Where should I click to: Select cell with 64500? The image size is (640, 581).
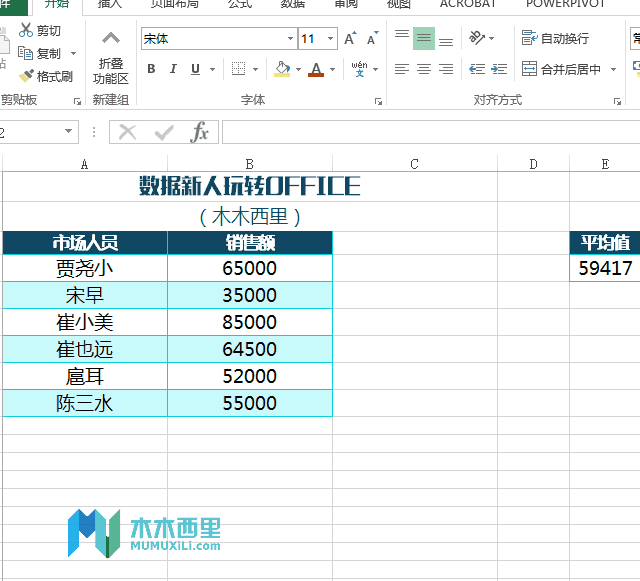pyautogui.click(x=250, y=349)
